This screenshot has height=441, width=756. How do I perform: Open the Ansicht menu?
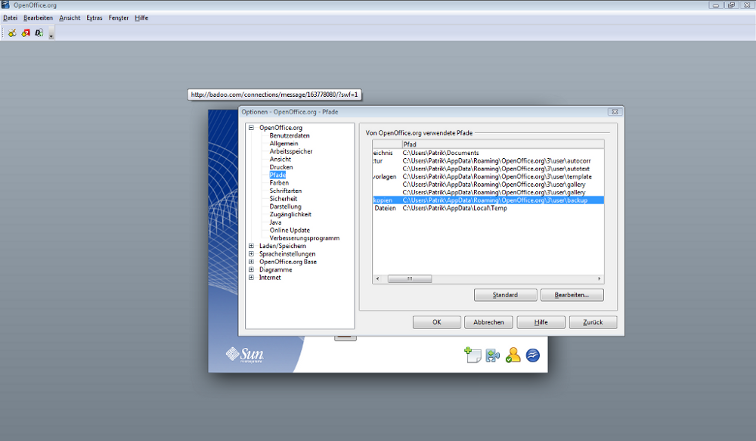(x=70, y=18)
